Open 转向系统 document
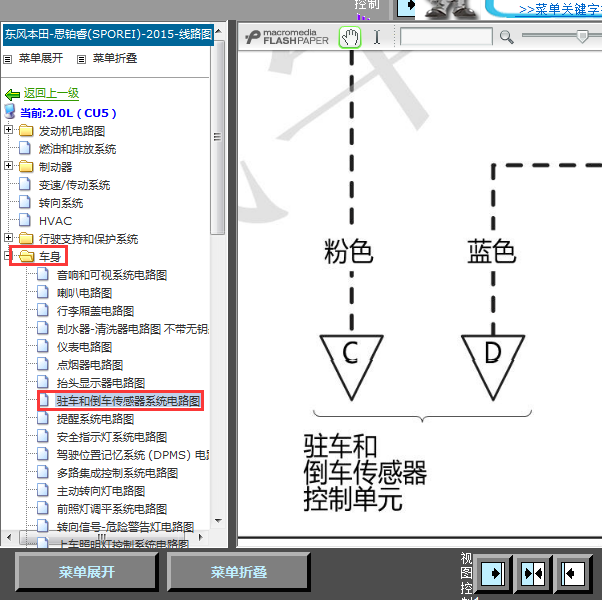 pyautogui.click(x=61, y=203)
